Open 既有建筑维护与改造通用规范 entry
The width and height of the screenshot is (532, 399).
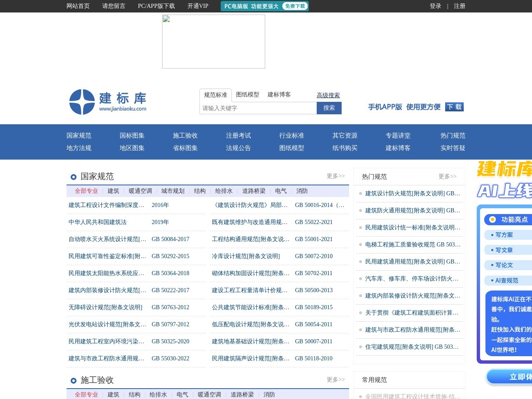250,222
